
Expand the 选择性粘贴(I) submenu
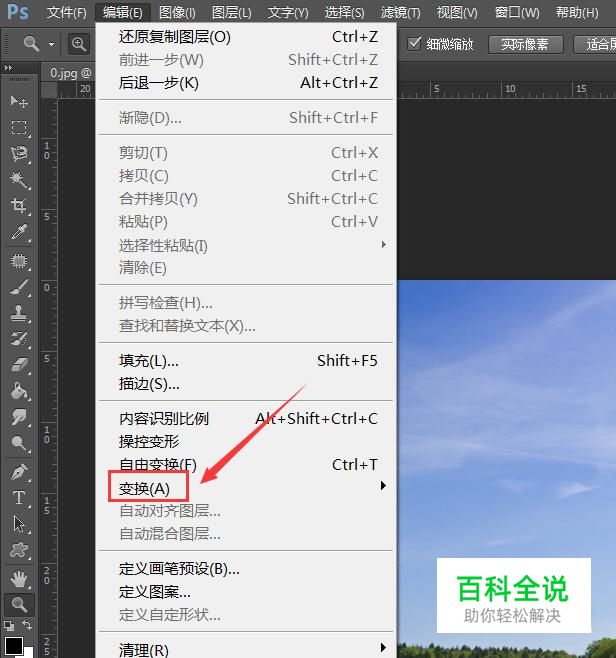coord(384,245)
